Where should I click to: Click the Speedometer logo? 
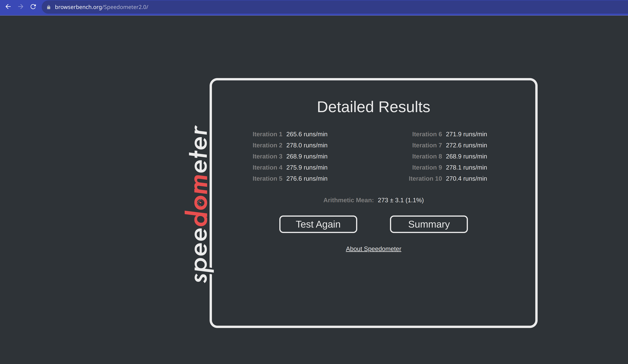199,204
